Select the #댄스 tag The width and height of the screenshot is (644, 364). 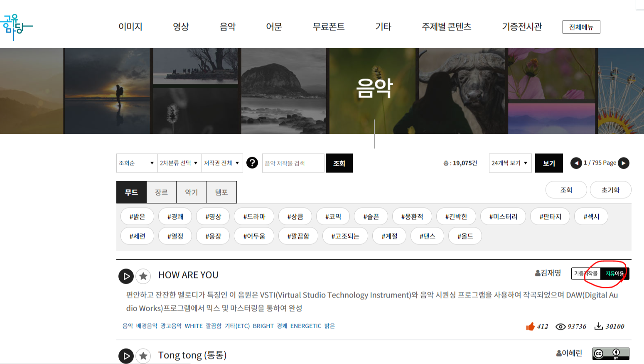(427, 236)
